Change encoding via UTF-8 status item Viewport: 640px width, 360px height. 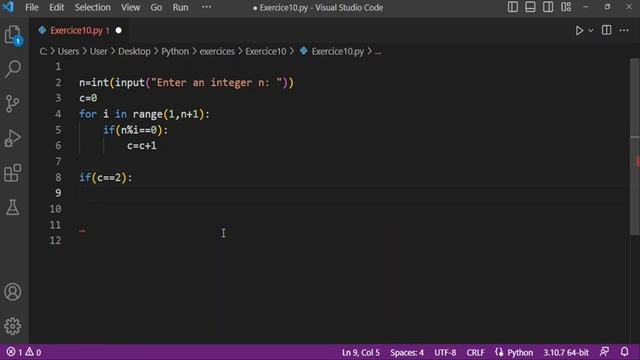pos(445,352)
